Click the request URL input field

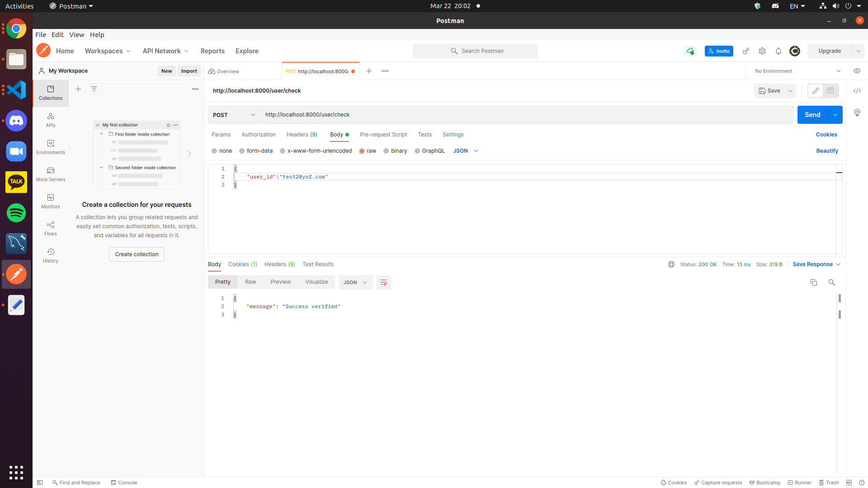pyautogui.click(x=527, y=115)
